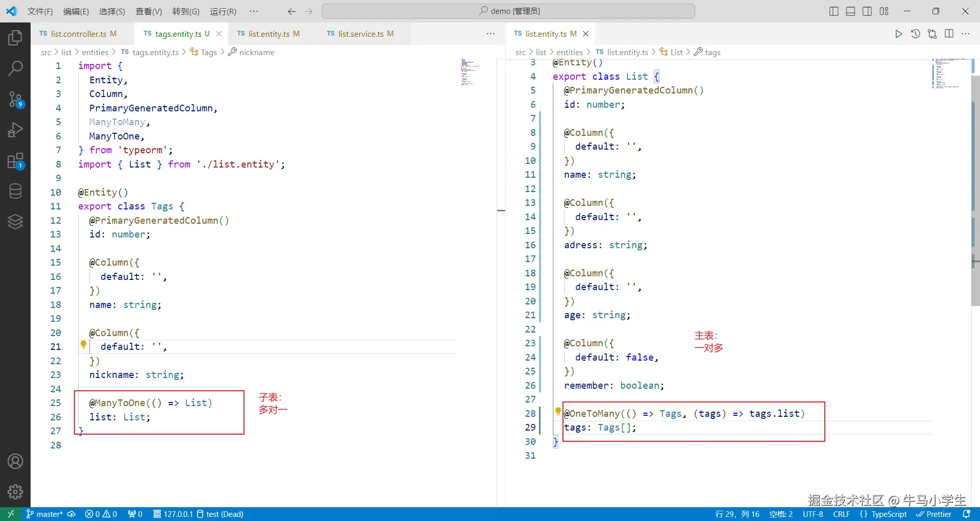Close the tags.entity.ts tab

219,34
